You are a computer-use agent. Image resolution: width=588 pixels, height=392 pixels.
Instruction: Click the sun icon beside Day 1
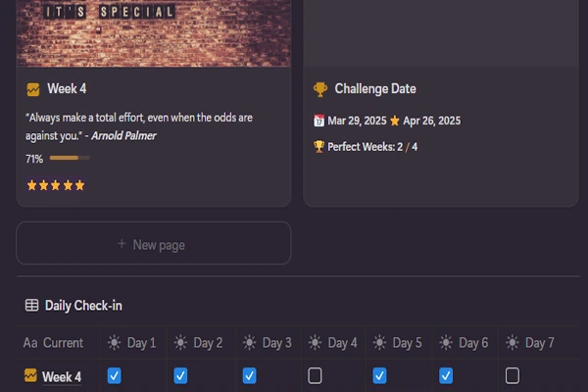115,343
